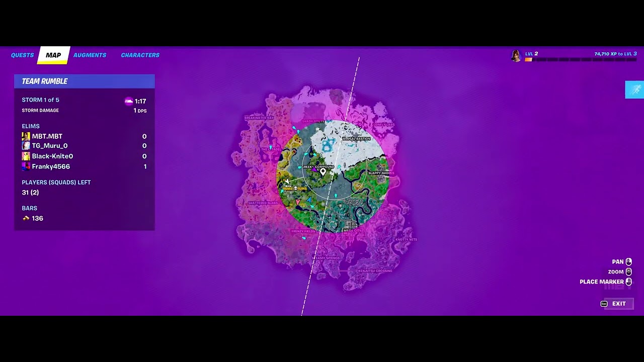
Task: Click the Black-Knite0 player name
Action: point(52,156)
